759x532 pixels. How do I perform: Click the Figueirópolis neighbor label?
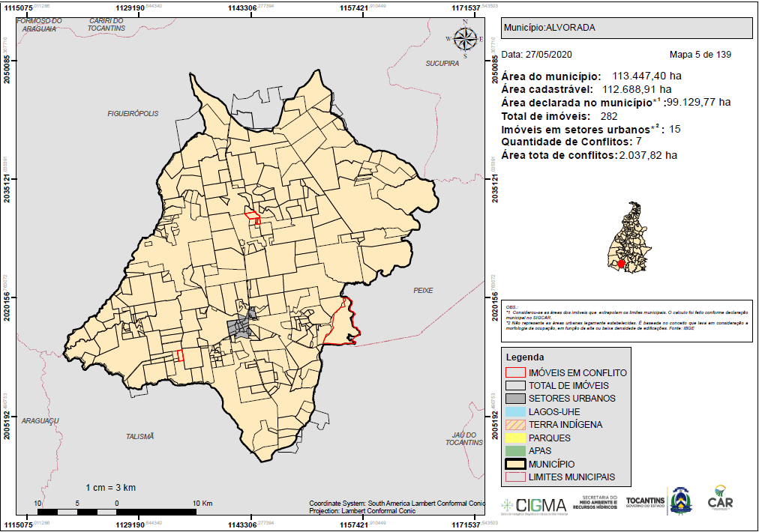point(133,114)
